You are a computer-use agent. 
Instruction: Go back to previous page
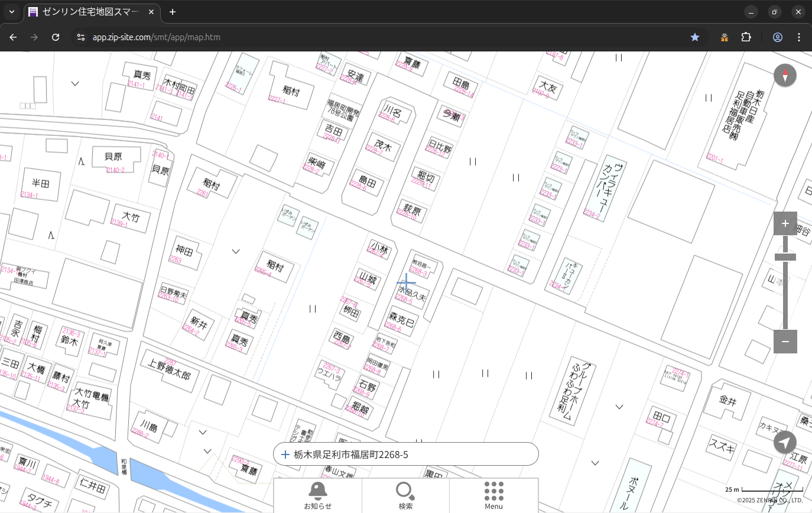pos(13,37)
